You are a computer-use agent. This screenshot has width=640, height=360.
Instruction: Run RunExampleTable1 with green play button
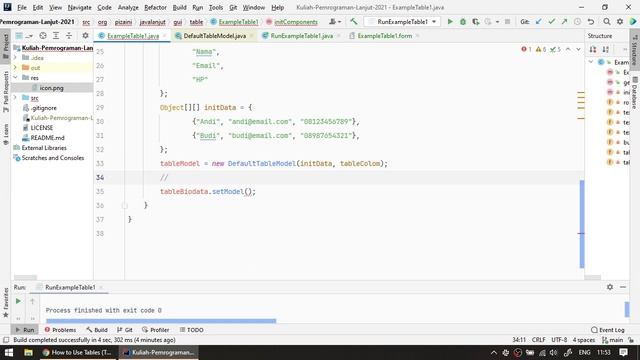450,22
